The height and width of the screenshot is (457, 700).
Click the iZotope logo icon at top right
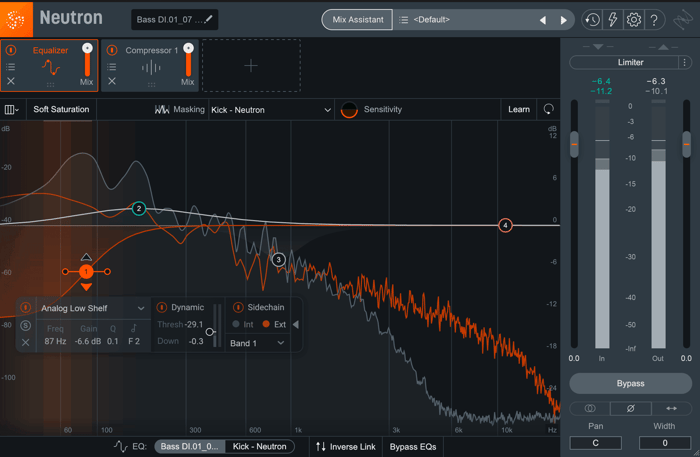pyautogui.click(x=683, y=20)
